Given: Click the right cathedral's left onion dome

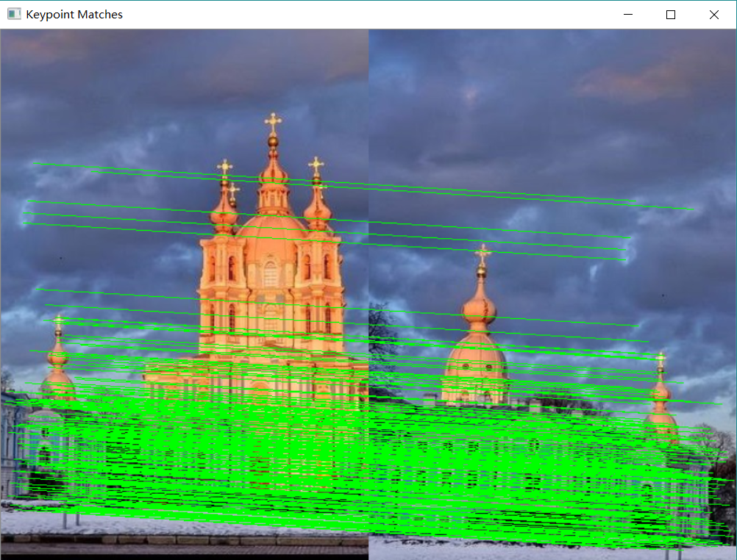Looking at the screenshot, I should tap(480, 309).
